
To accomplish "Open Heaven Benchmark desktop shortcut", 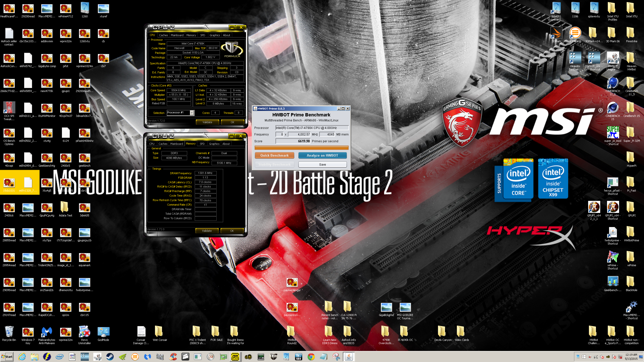I will click(x=575, y=61).
